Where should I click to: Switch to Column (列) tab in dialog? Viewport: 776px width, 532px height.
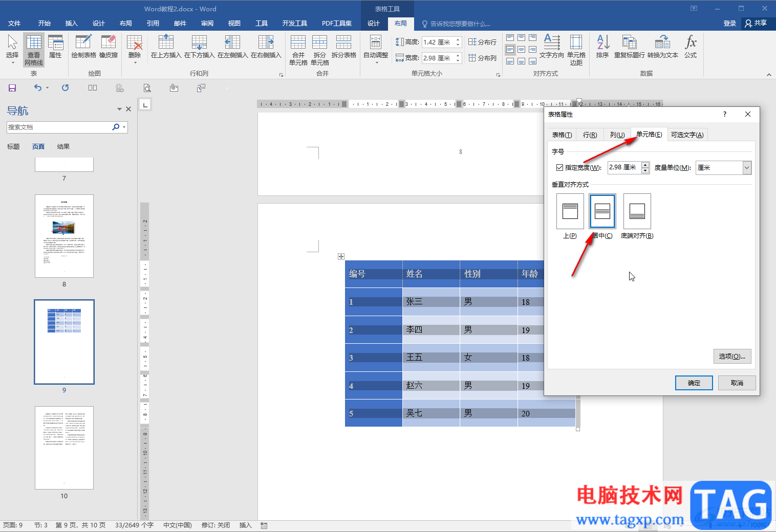(617, 135)
